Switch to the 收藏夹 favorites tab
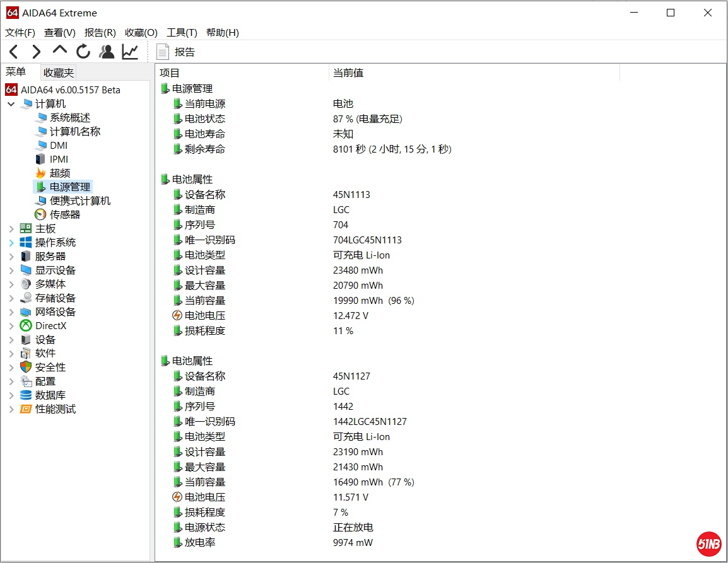Viewport: 728px width, 563px height. pyautogui.click(x=59, y=73)
